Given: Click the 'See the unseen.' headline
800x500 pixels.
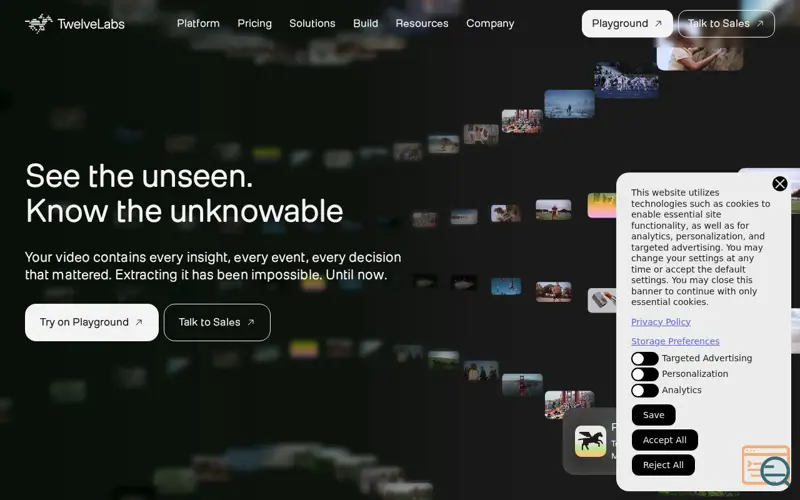Looking at the screenshot, I should coord(139,177).
